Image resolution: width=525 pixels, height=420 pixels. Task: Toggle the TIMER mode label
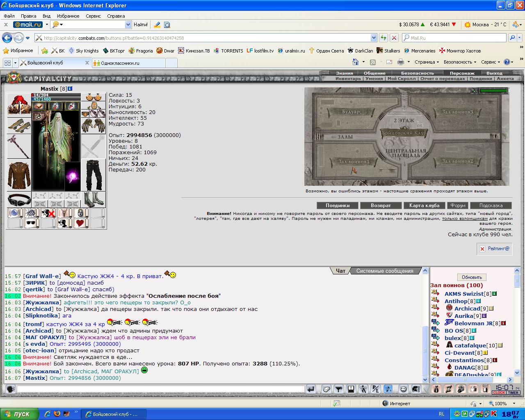[514, 393]
